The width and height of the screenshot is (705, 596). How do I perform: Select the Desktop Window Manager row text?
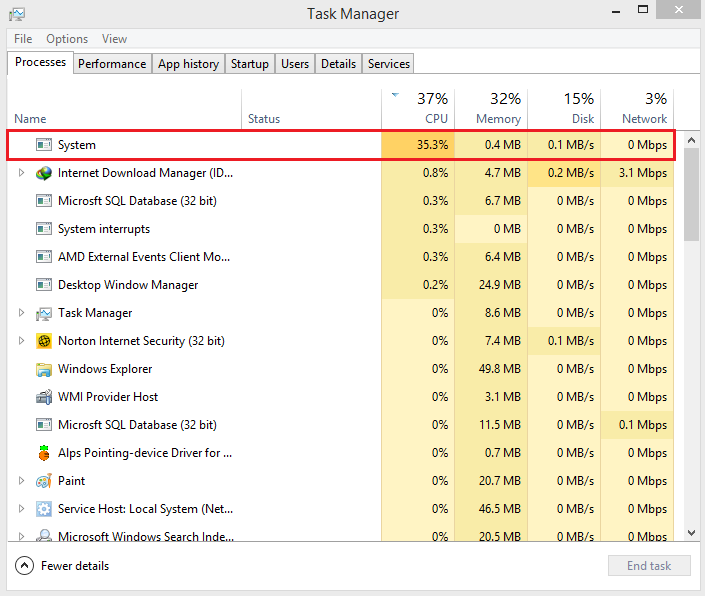click(128, 285)
